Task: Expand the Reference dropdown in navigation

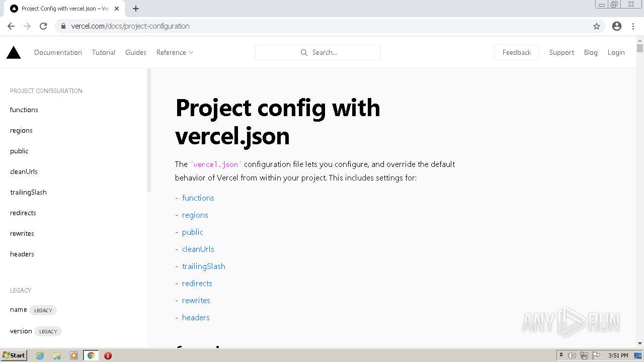Action: [x=175, y=52]
